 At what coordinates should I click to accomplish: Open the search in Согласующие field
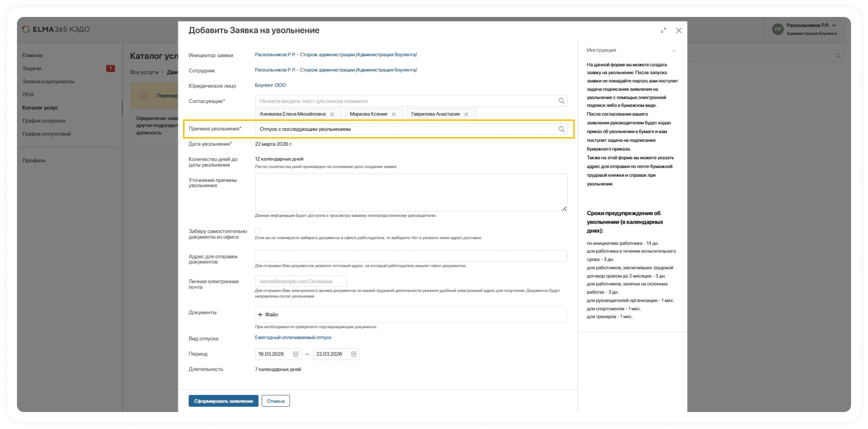pyautogui.click(x=562, y=101)
